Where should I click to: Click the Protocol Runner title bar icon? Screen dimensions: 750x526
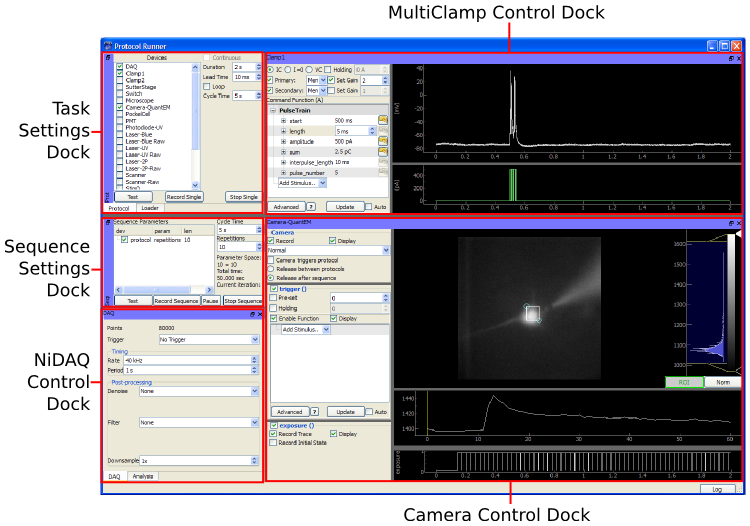pyautogui.click(x=108, y=46)
